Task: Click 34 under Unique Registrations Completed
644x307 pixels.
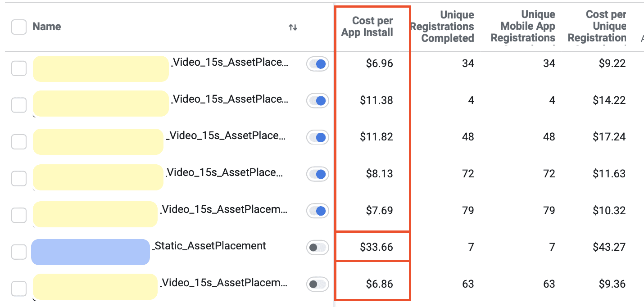Action: coord(468,63)
